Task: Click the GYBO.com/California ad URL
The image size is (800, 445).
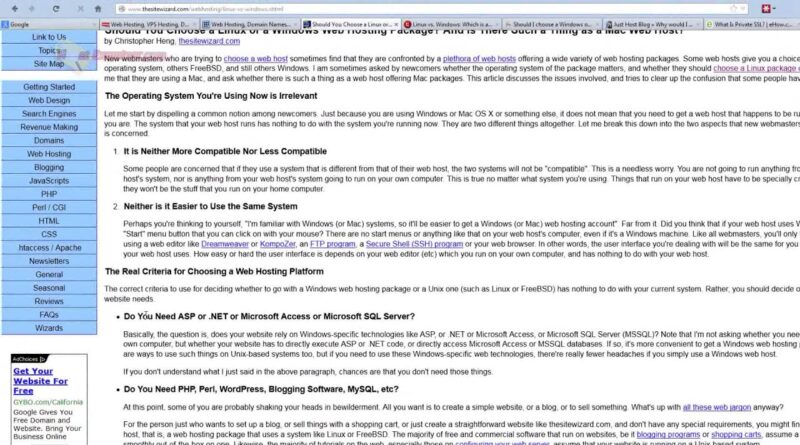Action: pyautogui.click(x=48, y=402)
